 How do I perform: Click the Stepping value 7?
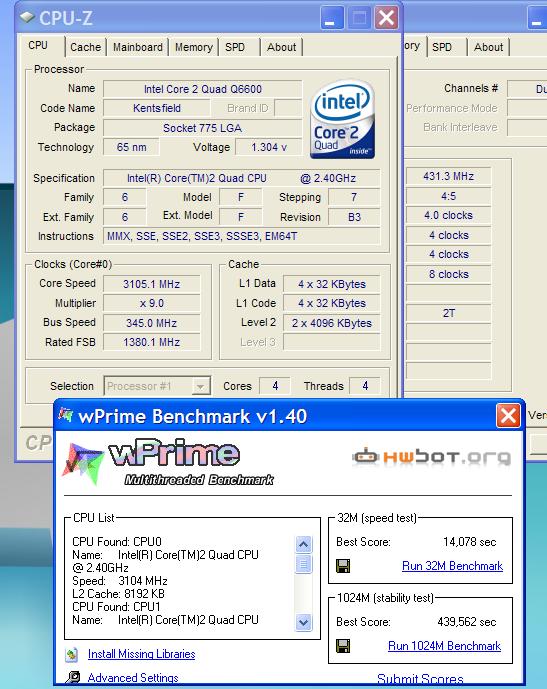[x=354, y=197]
